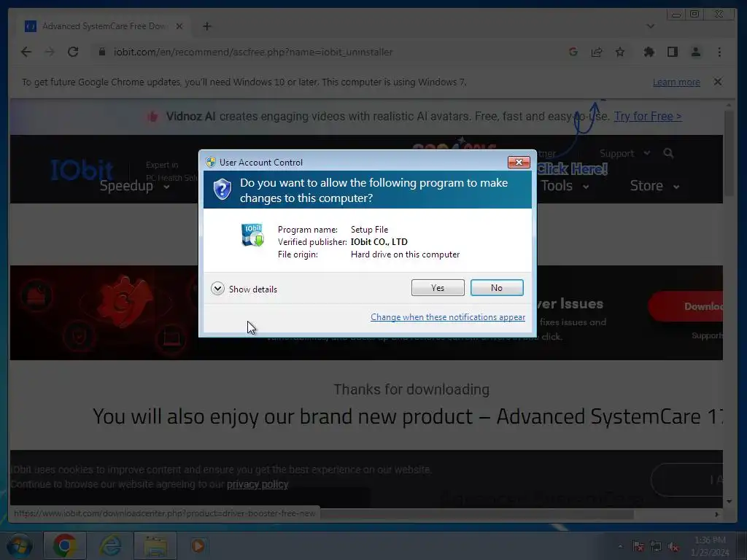
Task: Open Internet Explorer from taskbar
Action: point(110,545)
